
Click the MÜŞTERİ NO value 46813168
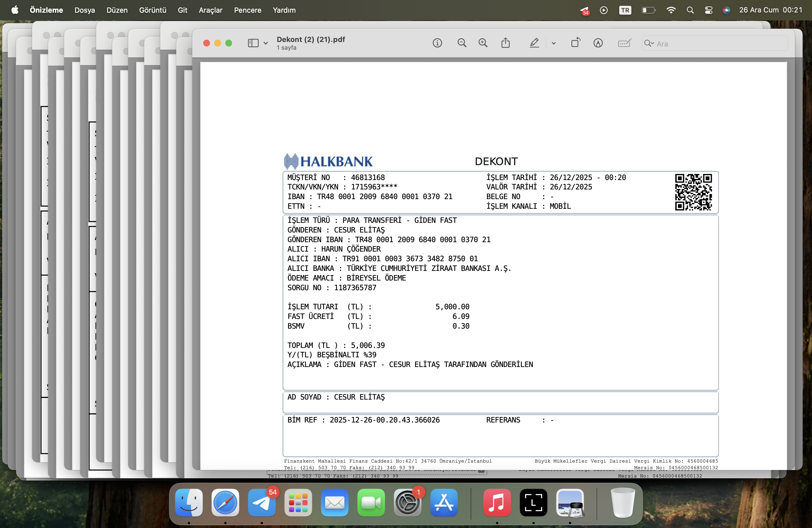point(368,177)
